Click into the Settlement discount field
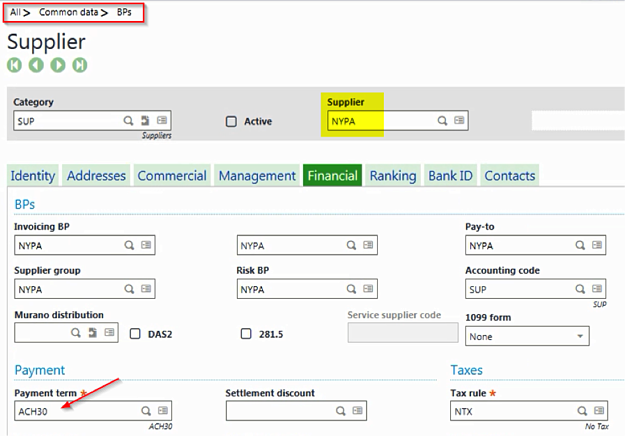This screenshot has width=625, height=436. click(280, 411)
